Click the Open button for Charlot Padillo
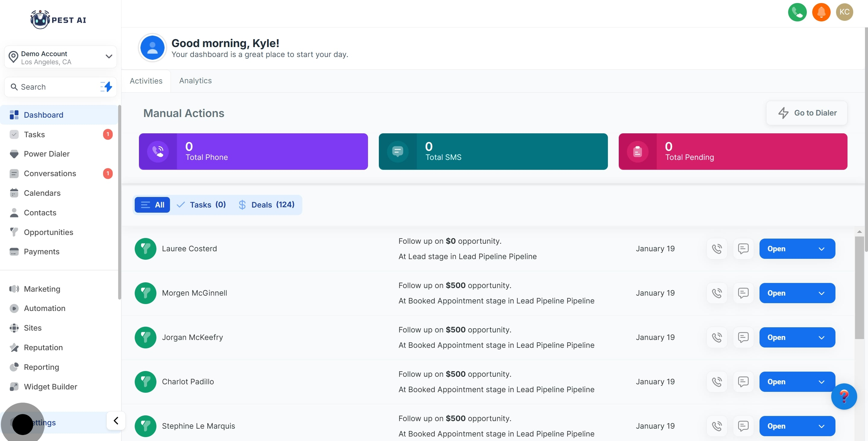 coord(776,382)
